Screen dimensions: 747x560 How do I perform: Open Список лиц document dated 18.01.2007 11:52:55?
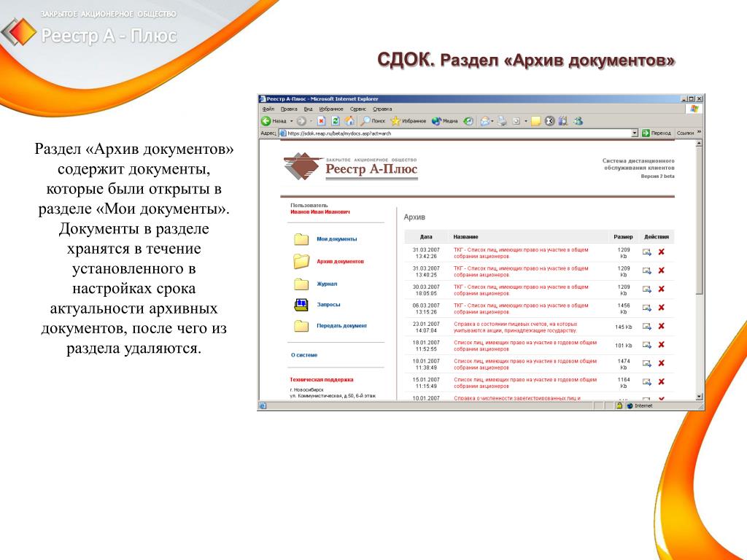pos(525,346)
